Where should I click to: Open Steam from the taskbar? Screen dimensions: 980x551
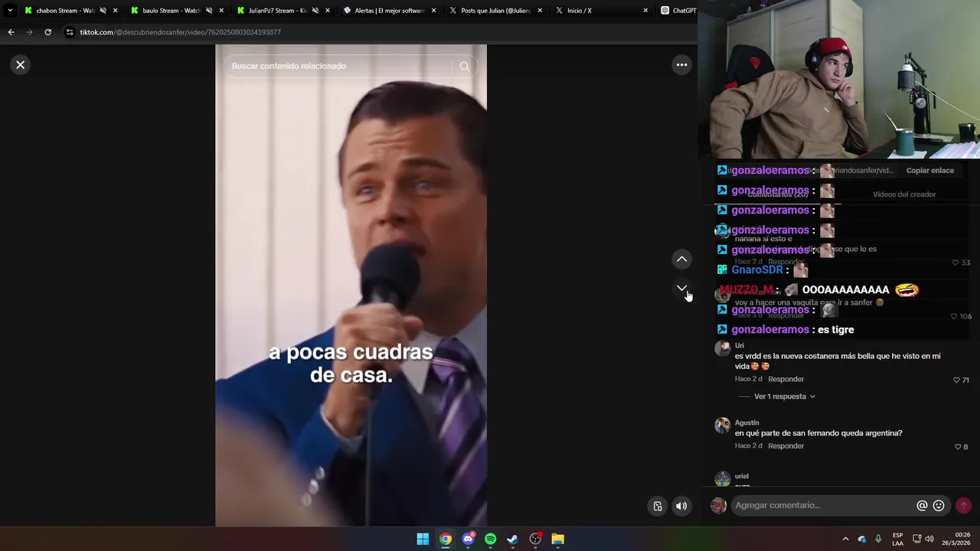(512, 540)
